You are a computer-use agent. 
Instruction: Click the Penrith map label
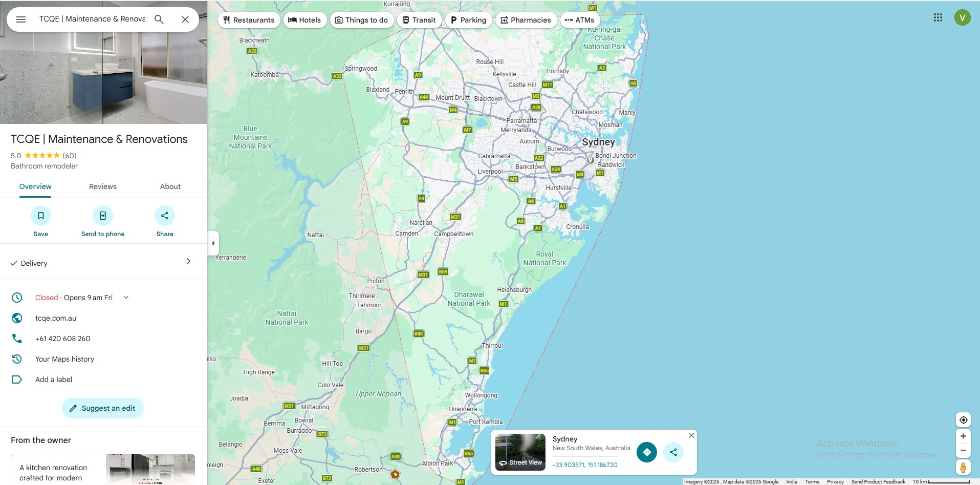pyautogui.click(x=404, y=92)
